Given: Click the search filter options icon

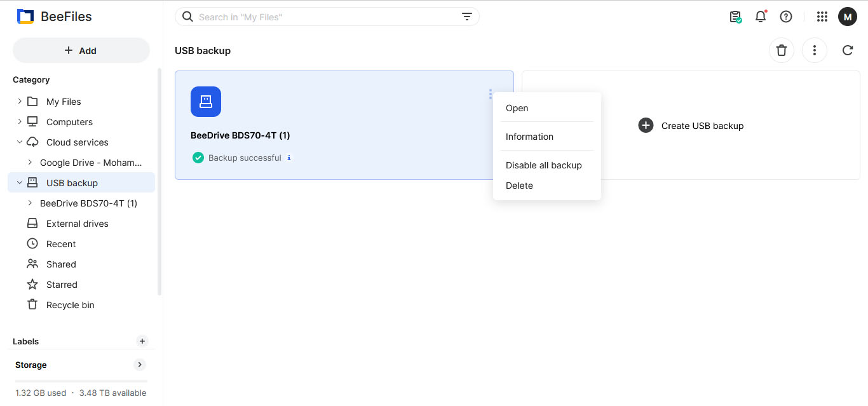Looking at the screenshot, I should tap(467, 17).
